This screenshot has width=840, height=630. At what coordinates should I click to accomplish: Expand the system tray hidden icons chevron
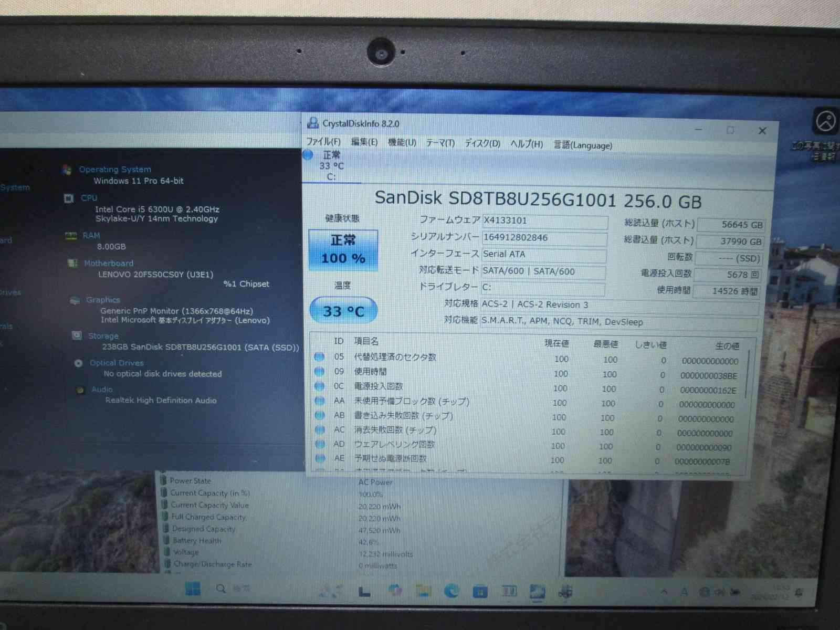click(x=664, y=592)
